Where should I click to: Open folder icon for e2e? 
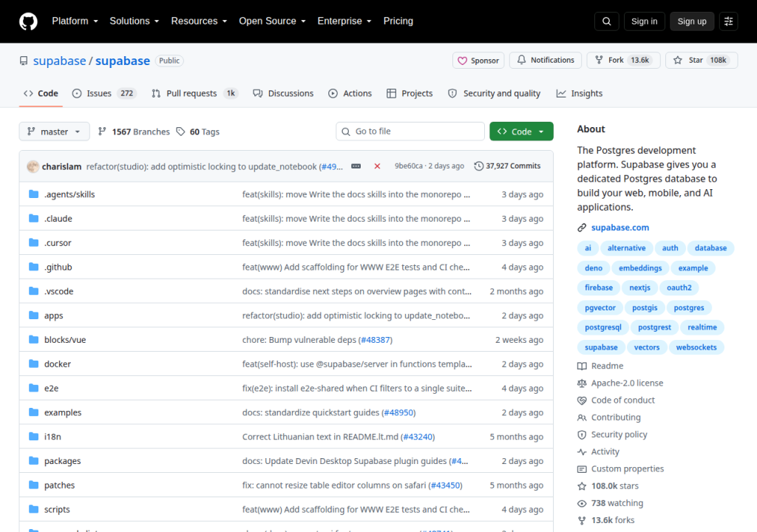[x=33, y=388]
